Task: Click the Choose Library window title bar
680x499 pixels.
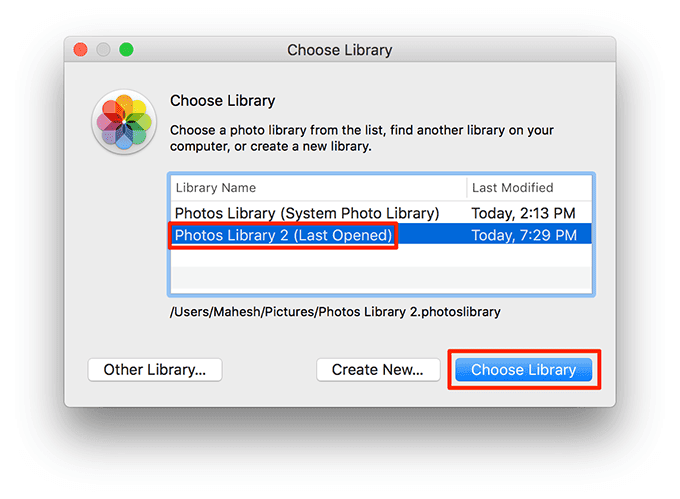Action: 340,49
